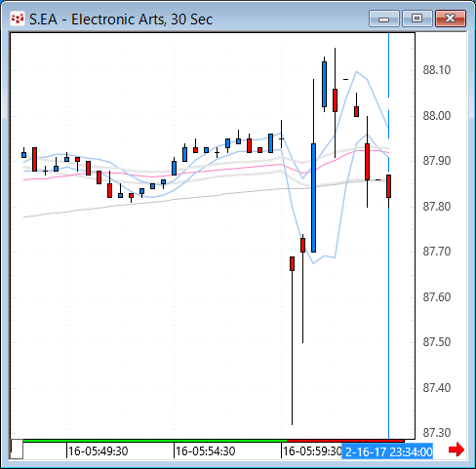Click the 88.00 price scale label

coord(437,116)
